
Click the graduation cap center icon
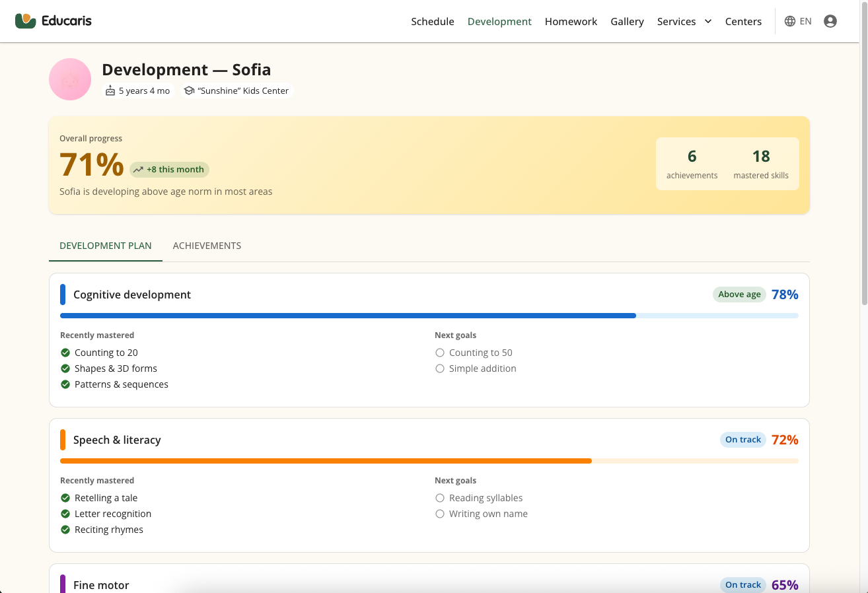(189, 91)
